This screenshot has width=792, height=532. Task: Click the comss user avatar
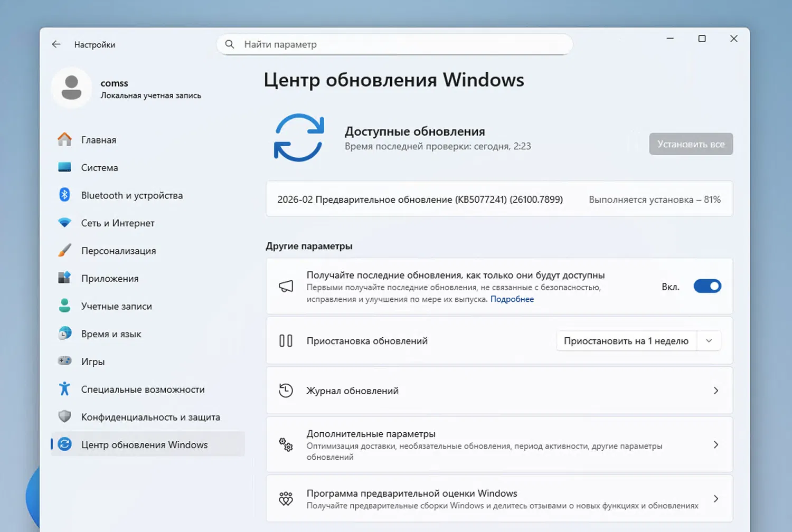coord(71,88)
